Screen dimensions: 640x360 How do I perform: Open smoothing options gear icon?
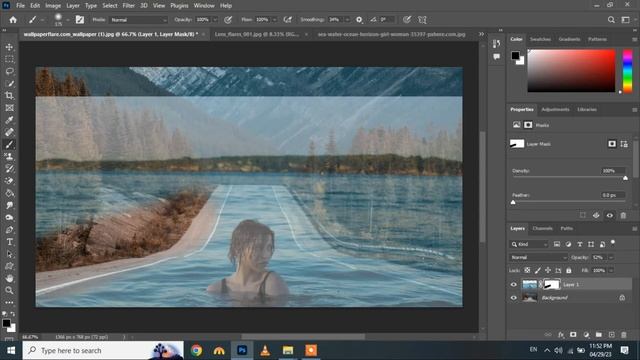tap(359, 20)
